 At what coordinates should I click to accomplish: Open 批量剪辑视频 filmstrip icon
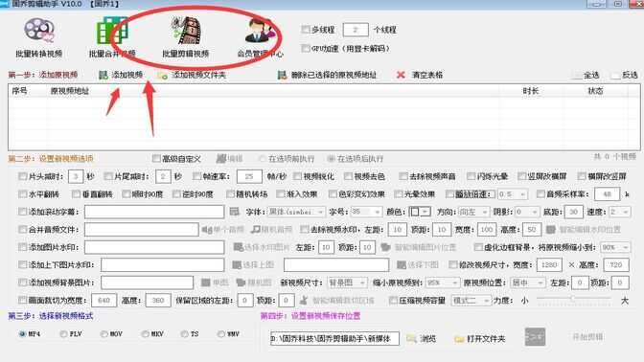pos(186,31)
